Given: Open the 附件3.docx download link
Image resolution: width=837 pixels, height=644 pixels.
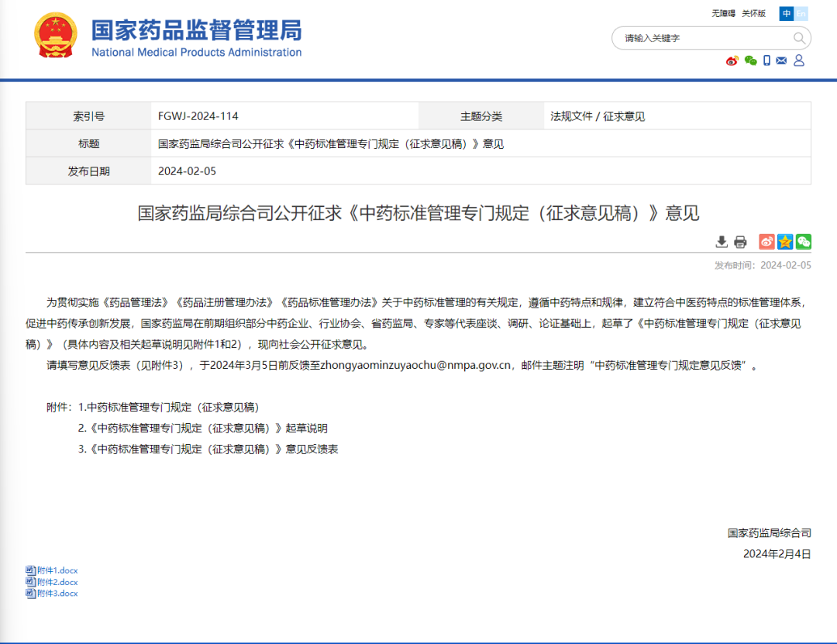Looking at the screenshot, I should tap(57, 594).
